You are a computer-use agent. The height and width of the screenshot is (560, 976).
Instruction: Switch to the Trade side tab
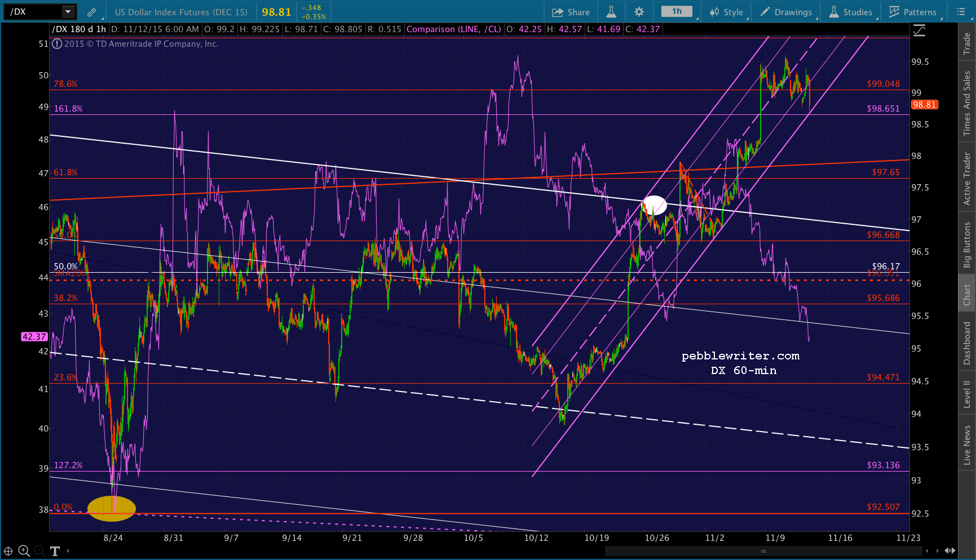967,43
